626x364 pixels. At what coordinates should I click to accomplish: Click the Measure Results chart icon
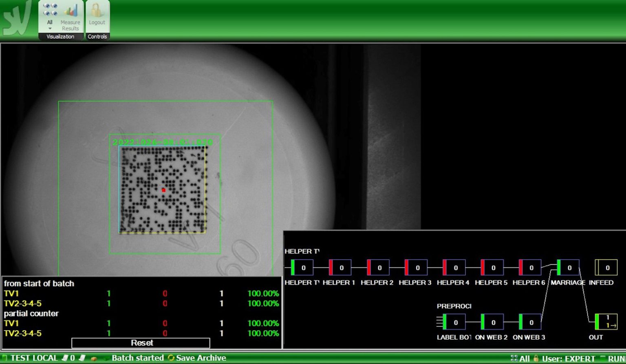point(71,11)
